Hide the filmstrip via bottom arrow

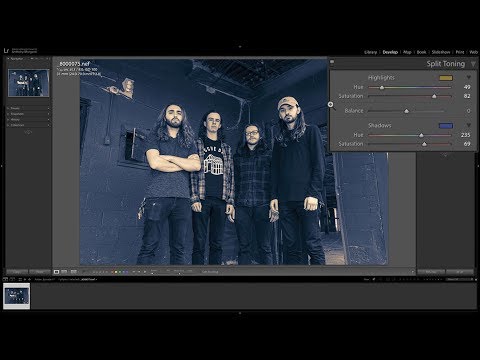click(240, 313)
